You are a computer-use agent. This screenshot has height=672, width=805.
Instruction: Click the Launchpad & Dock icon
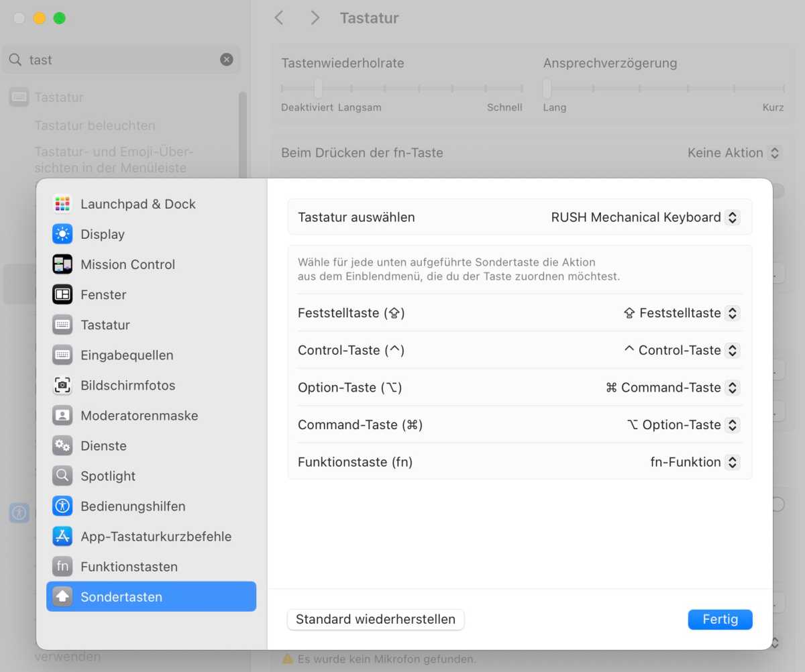[62, 204]
